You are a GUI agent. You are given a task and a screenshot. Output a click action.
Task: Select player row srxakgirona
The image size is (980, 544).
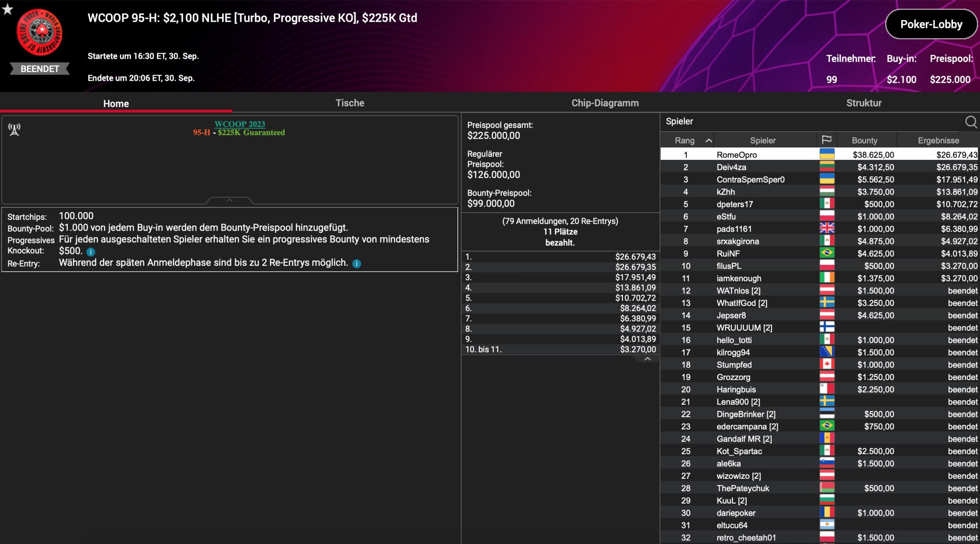[819, 241]
